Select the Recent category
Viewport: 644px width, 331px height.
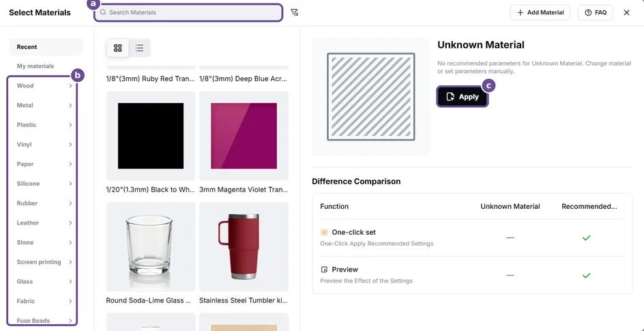[46, 47]
